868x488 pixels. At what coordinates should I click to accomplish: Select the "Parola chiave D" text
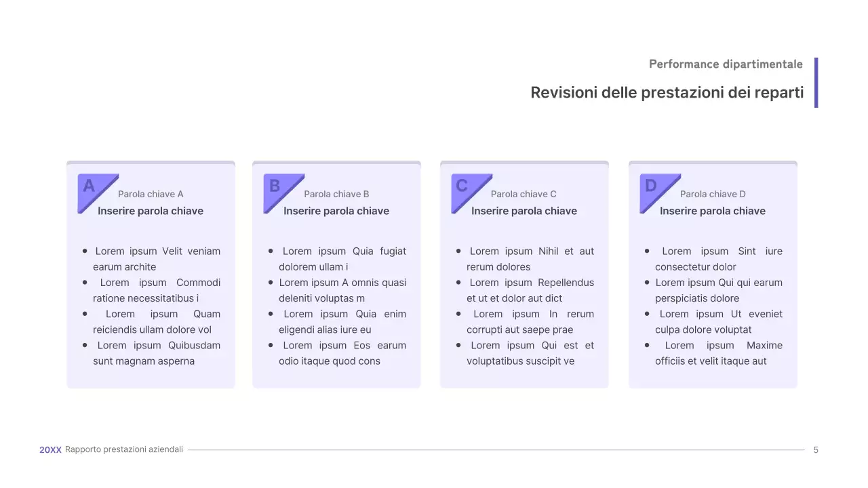pos(713,195)
